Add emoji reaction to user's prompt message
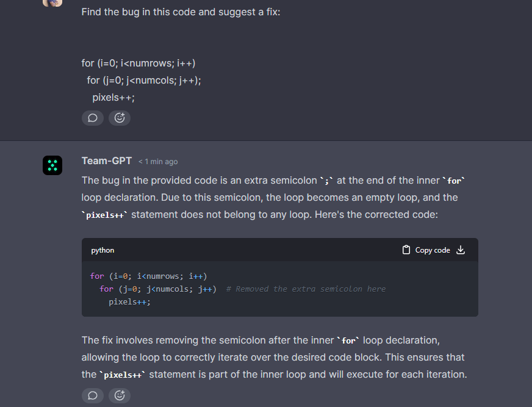Viewport: 532px width, 407px height. [x=120, y=118]
